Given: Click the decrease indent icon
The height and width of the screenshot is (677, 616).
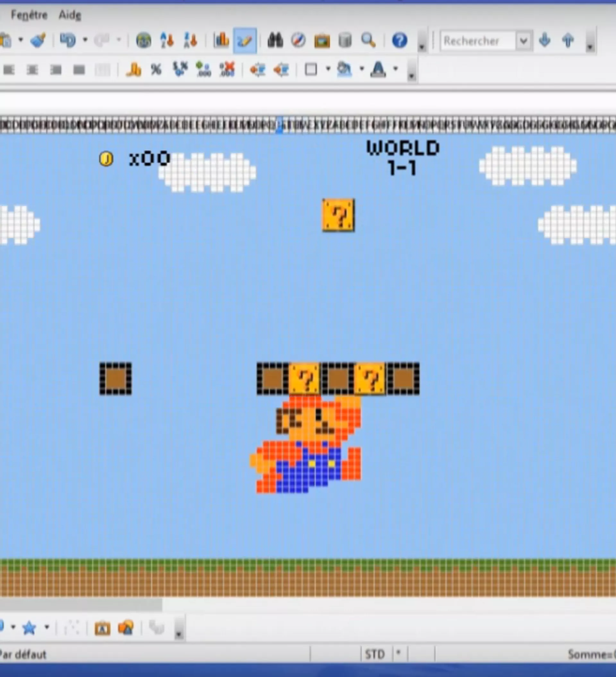Looking at the screenshot, I should 258,70.
